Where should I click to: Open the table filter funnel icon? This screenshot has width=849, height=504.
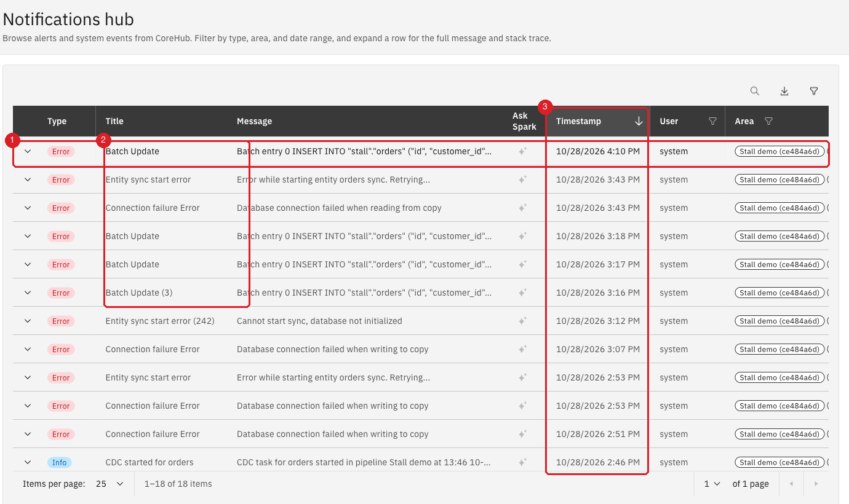pos(814,91)
